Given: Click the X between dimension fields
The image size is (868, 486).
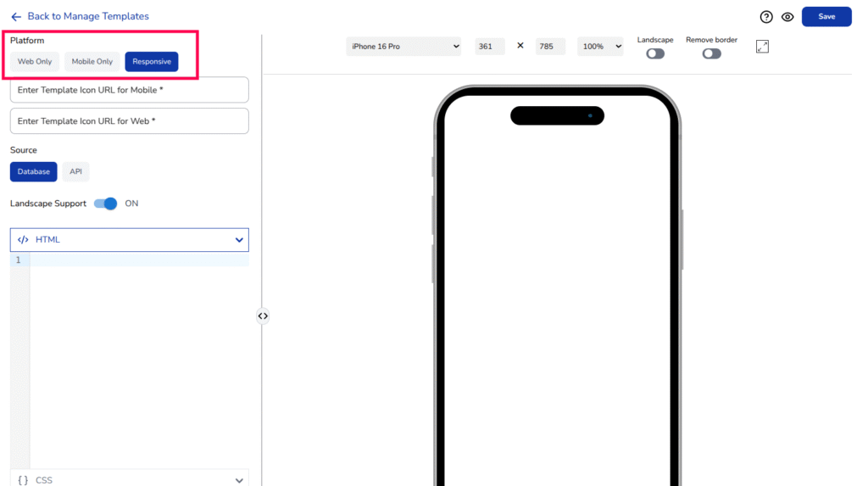Looking at the screenshot, I should click(x=520, y=46).
